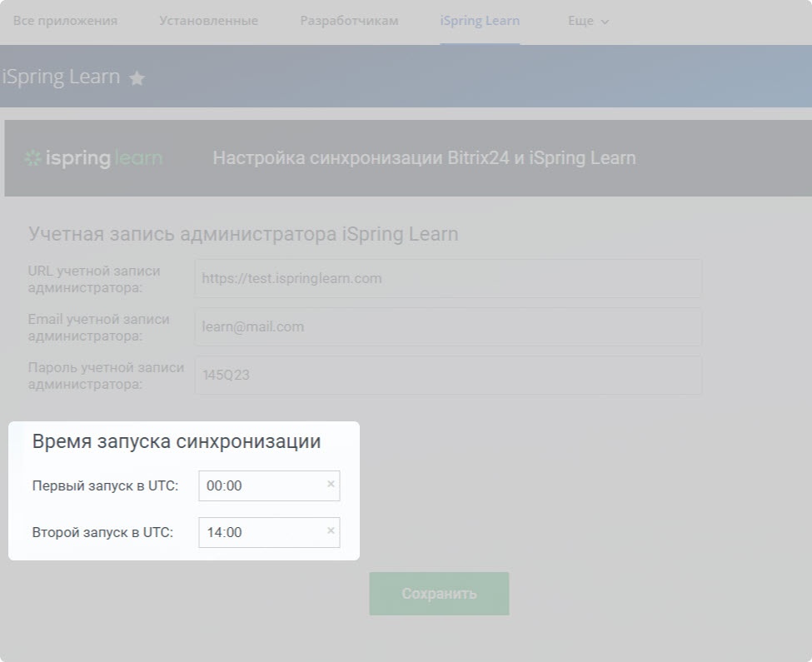Viewport: 812px width, 662px height.
Task: Click the Учетная запись администратора iSpring Learn heading
Action: pyautogui.click(x=243, y=234)
